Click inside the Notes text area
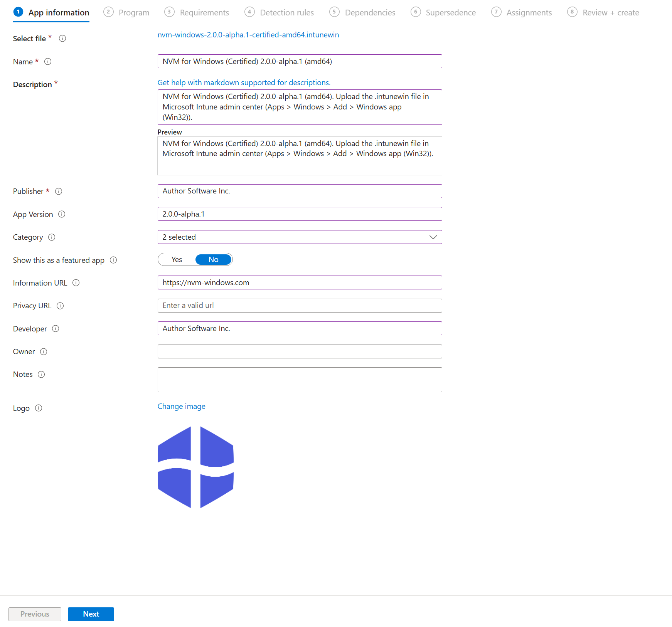Image resolution: width=672 pixels, height=627 pixels. [x=300, y=380]
